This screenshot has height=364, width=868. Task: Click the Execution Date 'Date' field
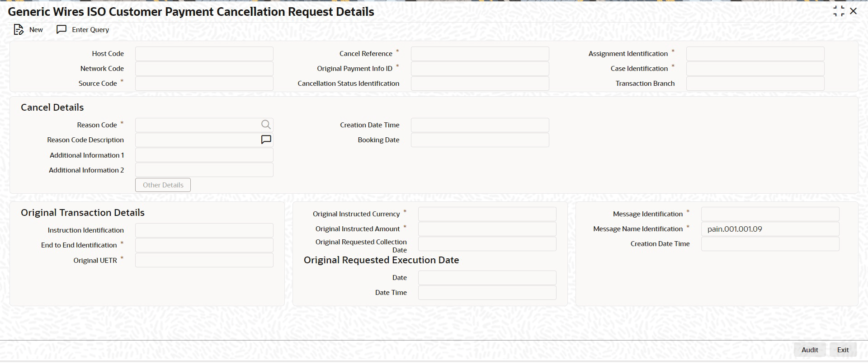(487, 278)
